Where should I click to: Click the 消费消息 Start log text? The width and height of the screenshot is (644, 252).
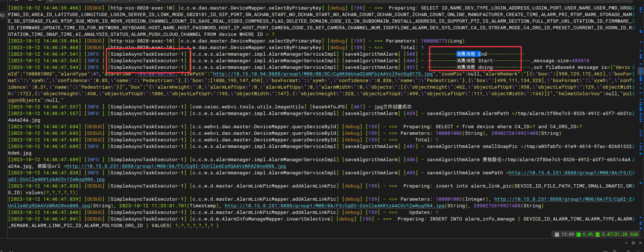tap(474, 61)
